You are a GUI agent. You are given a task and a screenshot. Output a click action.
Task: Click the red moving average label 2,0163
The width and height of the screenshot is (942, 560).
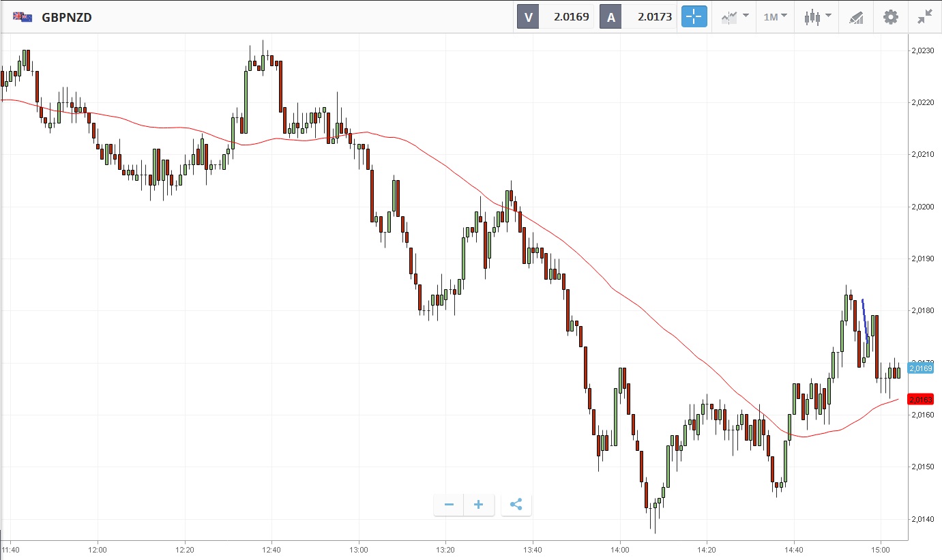(920, 399)
